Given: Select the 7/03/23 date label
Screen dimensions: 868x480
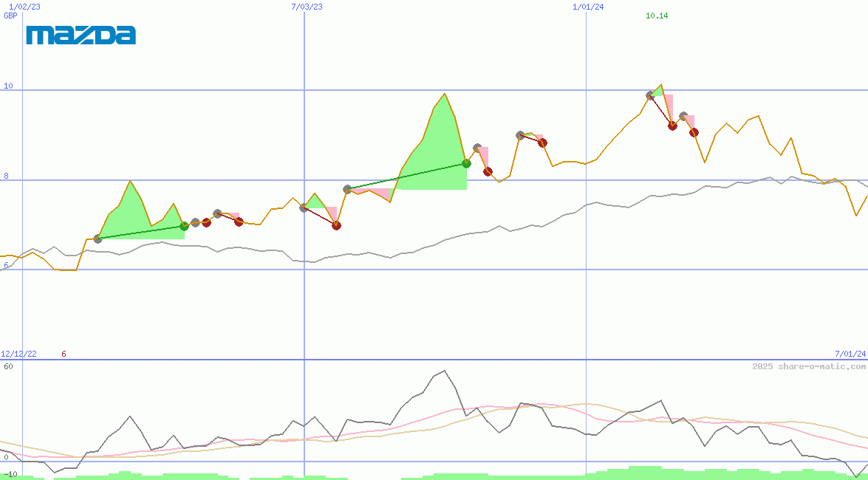Looking at the screenshot, I should click(307, 7).
